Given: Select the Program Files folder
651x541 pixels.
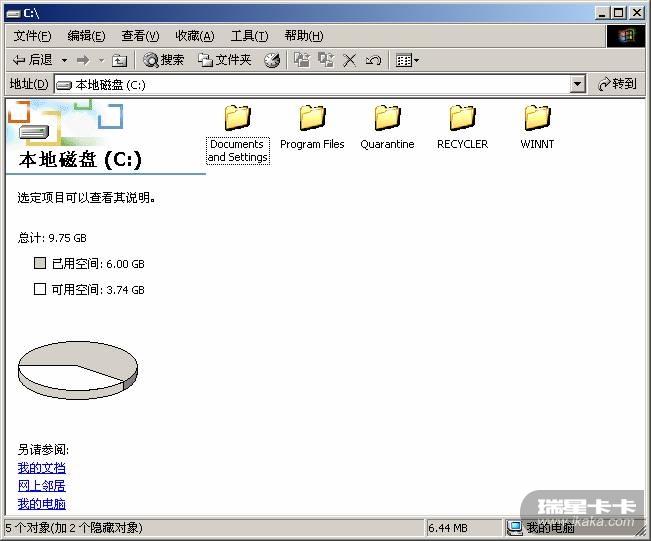Looking at the screenshot, I should (312, 127).
